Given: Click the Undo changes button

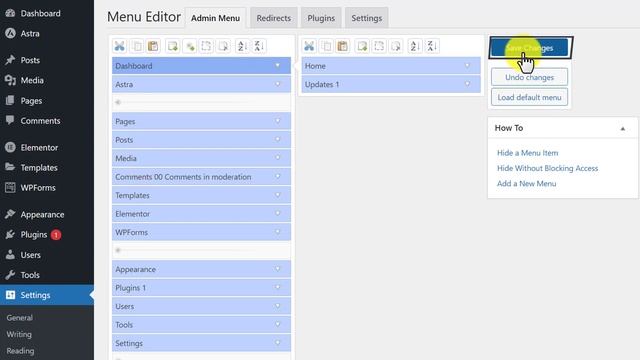Looking at the screenshot, I should (529, 77).
